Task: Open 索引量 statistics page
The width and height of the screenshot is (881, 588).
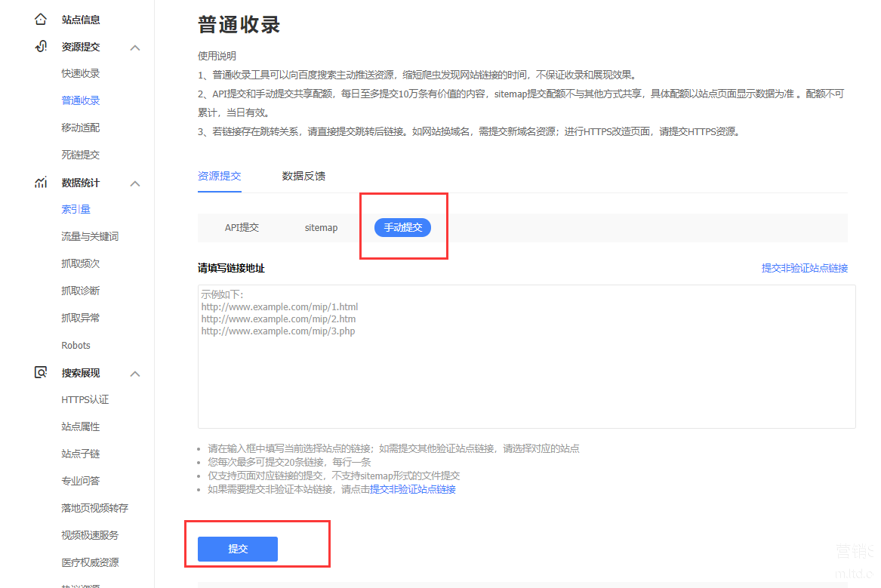Action: click(x=76, y=210)
